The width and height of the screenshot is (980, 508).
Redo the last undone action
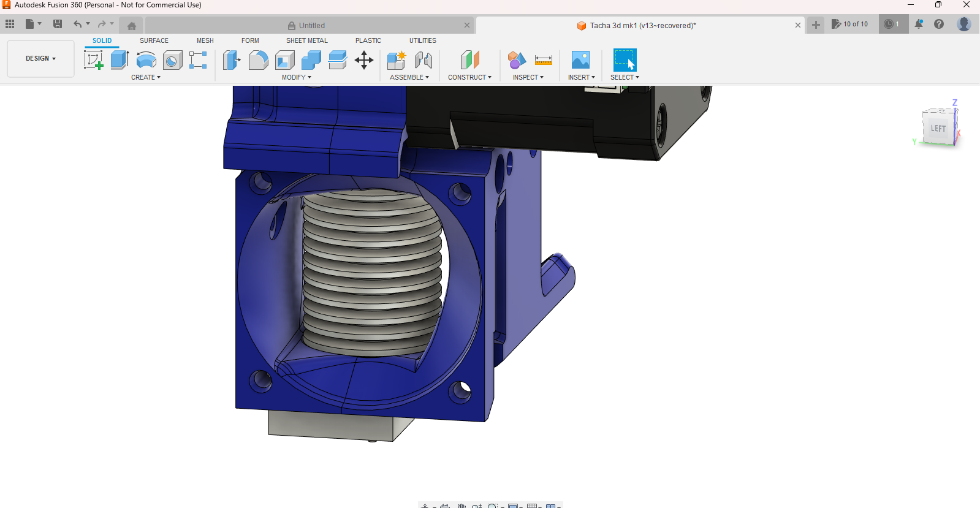pyautogui.click(x=102, y=24)
